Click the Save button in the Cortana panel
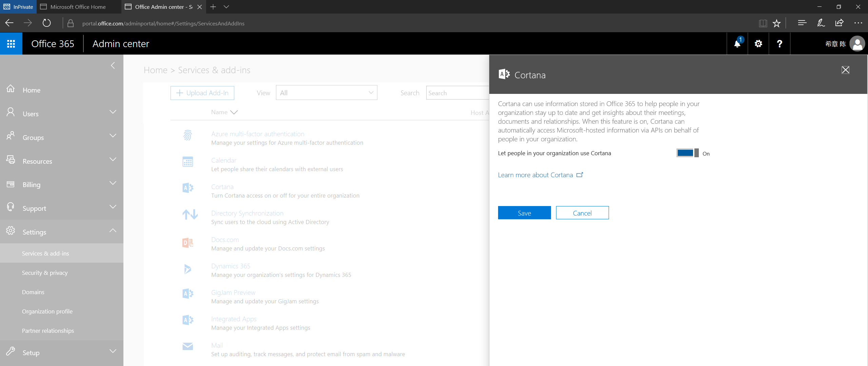Viewport: 868px width, 366px height. click(524, 213)
